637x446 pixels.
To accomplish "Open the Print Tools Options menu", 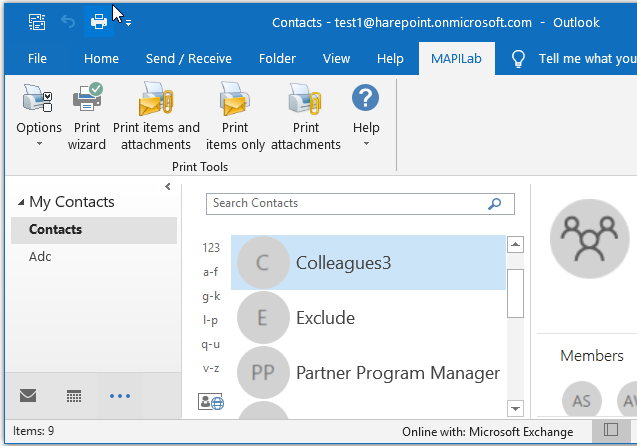I will click(39, 115).
